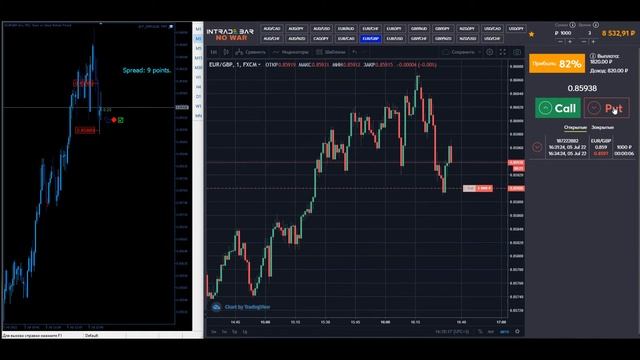Click the open trade direction icon in trade row
Screen dimensions: 640x360
(x=537, y=147)
